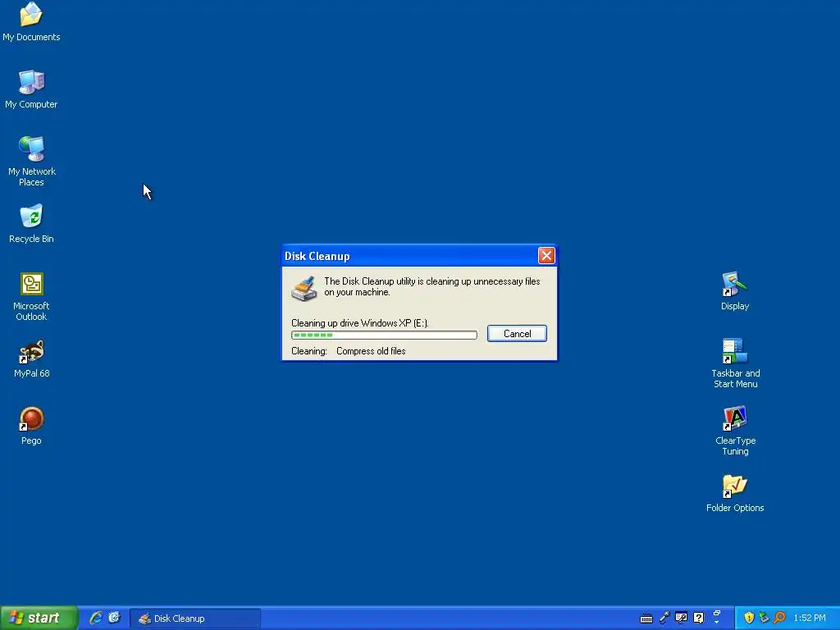Screen dimensions: 840x630
Task: Launch Outlook Express from Quick Launch
Action: point(114,618)
